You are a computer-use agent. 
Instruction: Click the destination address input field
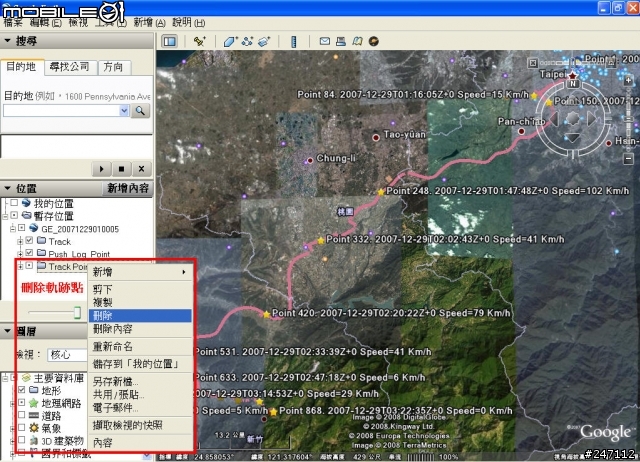click(x=62, y=111)
